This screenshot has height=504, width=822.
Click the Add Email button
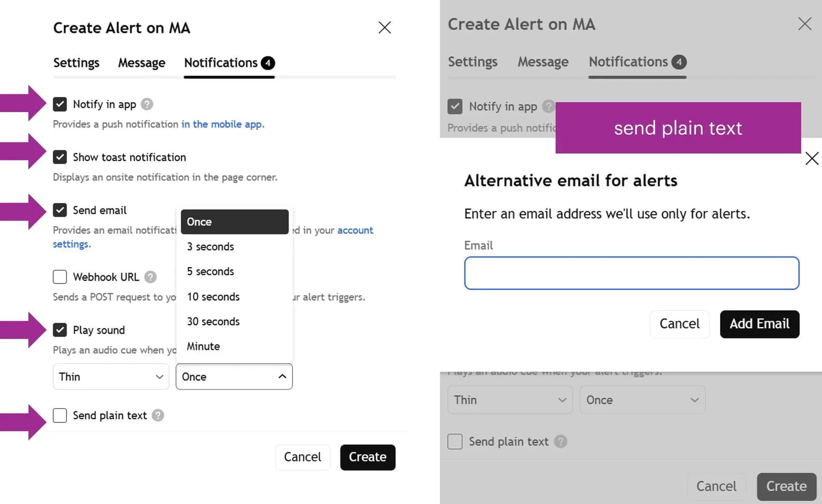(x=759, y=324)
